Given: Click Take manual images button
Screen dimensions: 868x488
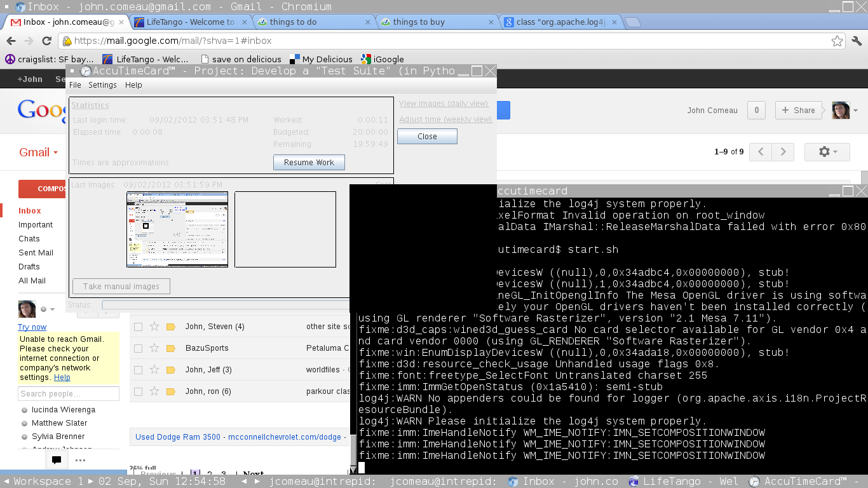Looking at the screenshot, I should (x=121, y=286).
